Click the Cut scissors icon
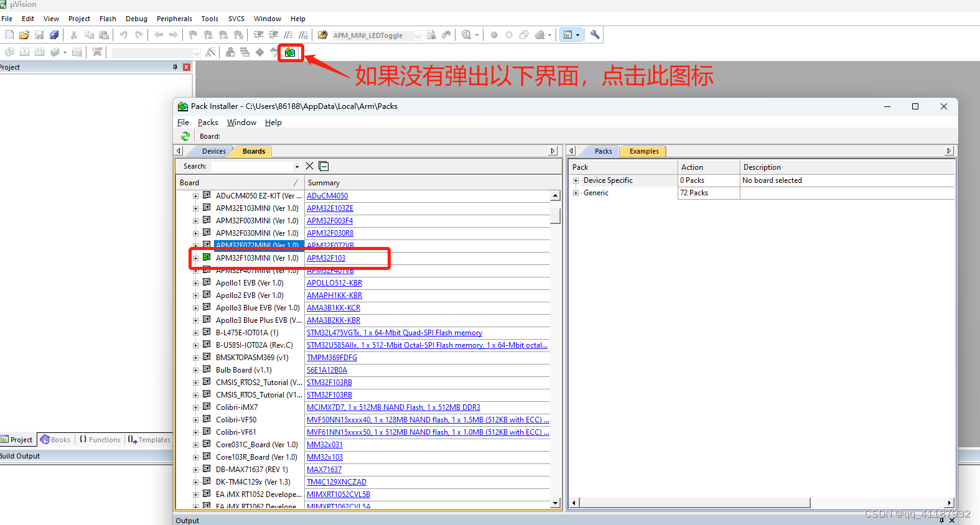 click(74, 35)
